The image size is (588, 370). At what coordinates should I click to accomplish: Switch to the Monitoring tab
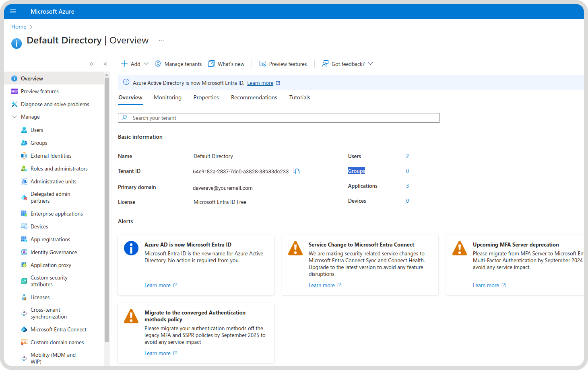(x=167, y=97)
